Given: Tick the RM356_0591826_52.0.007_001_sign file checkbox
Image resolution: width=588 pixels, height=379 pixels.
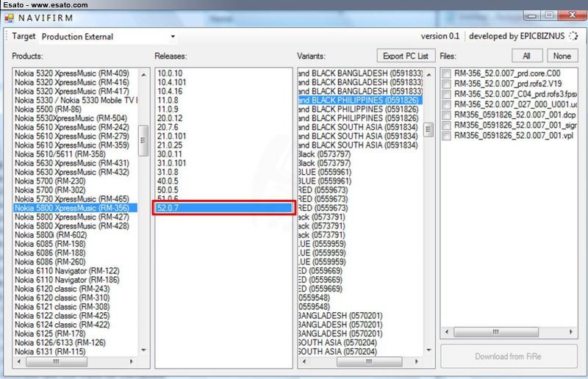Looking at the screenshot, I should pos(446,125).
